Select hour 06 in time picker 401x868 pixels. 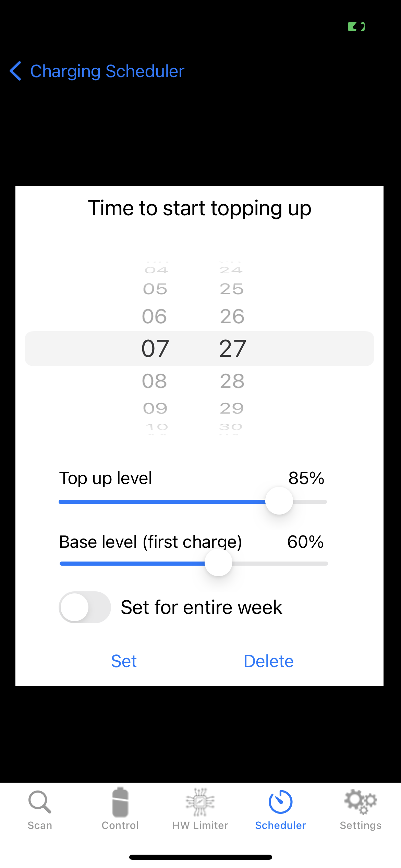tap(155, 316)
